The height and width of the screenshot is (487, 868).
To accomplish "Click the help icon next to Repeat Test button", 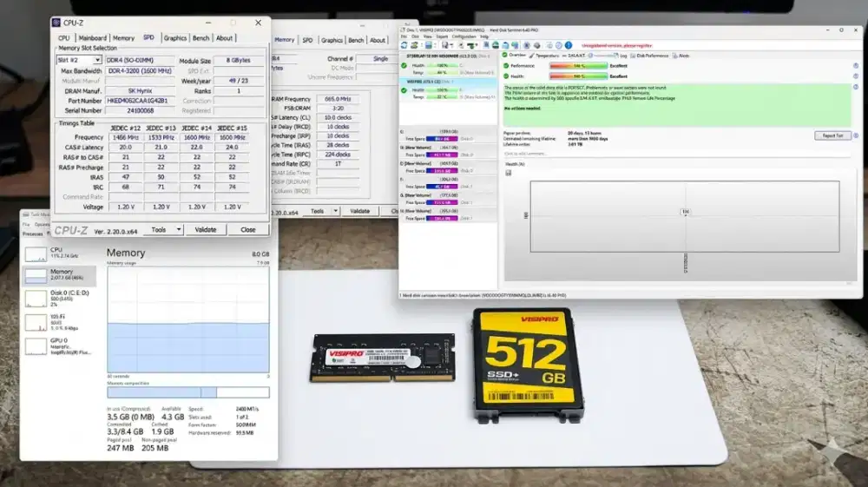I will point(856,135).
